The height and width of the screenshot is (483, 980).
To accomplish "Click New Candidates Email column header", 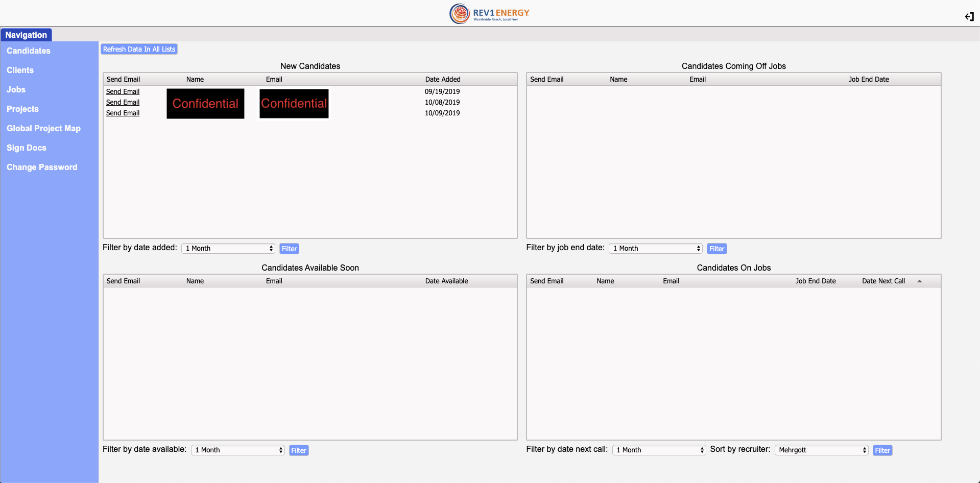I will [x=274, y=79].
